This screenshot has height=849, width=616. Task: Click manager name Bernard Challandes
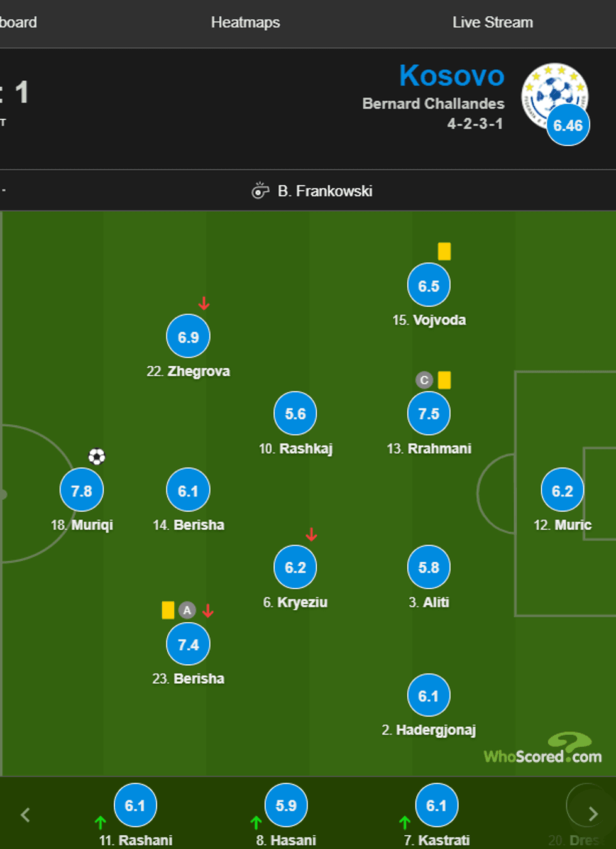pyautogui.click(x=433, y=104)
